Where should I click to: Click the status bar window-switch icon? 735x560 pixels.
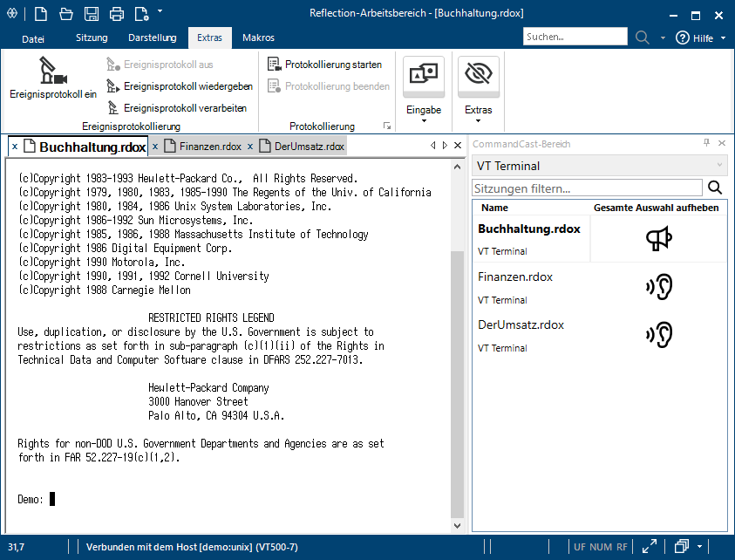point(682,546)
